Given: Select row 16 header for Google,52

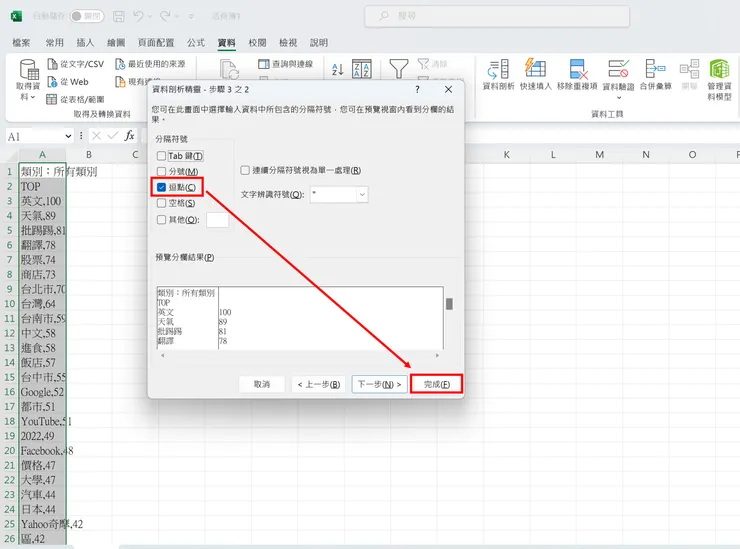Looking at the screenshot, I should tap(9, 392).
